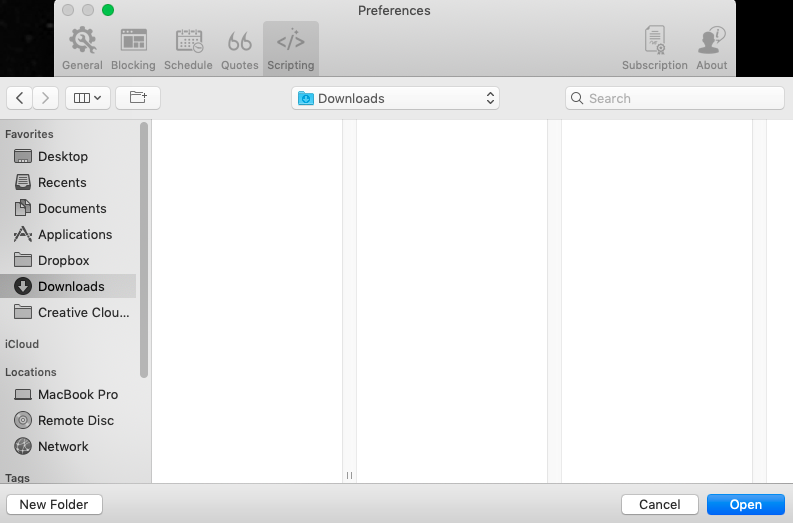Screen dimensions: 793x523
Task: Click the New Folder button
Action: tap(55, 504)
